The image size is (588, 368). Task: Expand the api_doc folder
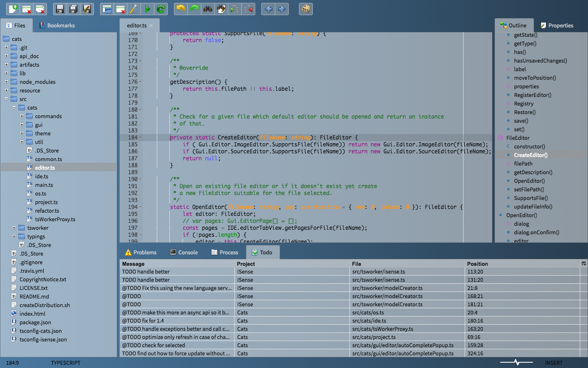(6, 56)
